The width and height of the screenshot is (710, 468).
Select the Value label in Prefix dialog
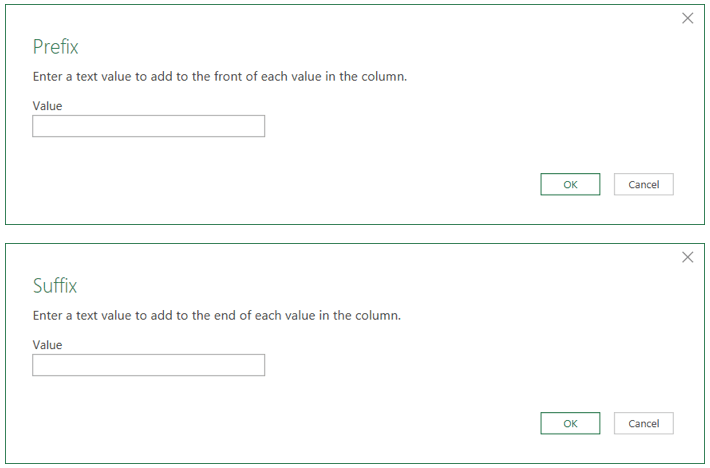47,105
